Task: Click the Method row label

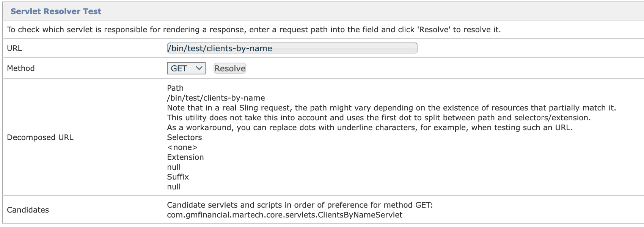Action: 20,68
